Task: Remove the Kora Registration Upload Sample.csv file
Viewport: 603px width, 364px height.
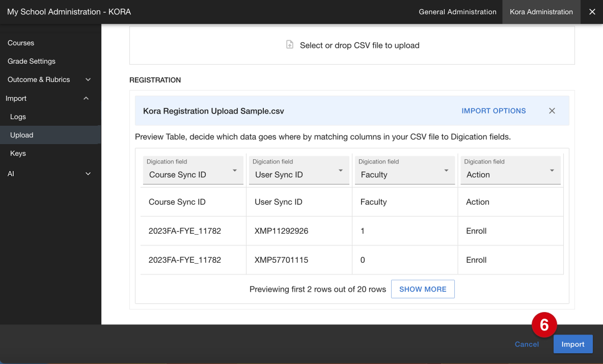Action: click(x=552, y=110)
